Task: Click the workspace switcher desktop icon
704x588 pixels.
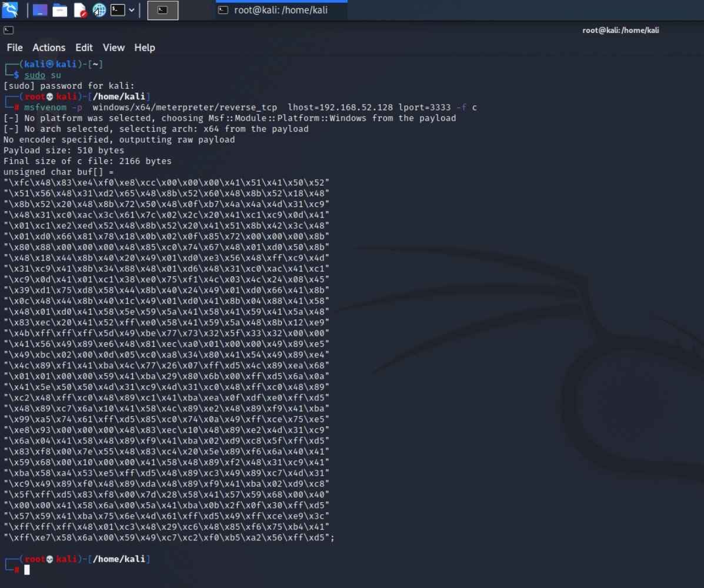Action: tap(40, 10)
